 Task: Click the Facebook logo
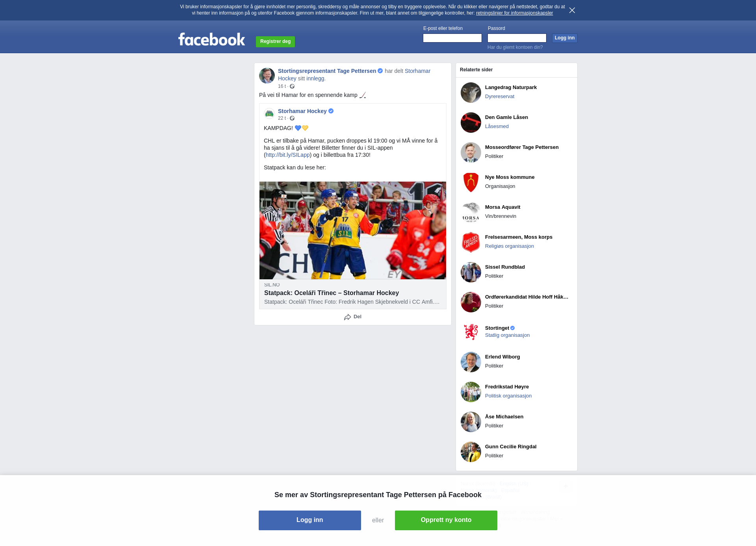211,39
